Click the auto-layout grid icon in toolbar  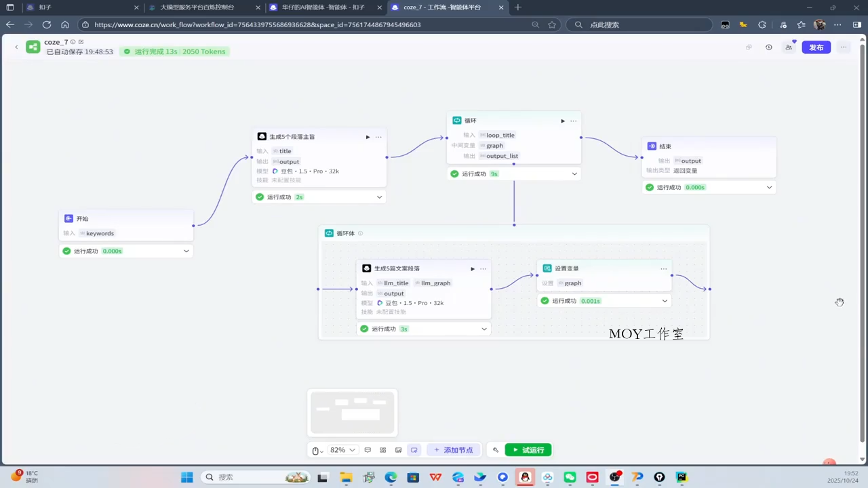tap(383, 450)
